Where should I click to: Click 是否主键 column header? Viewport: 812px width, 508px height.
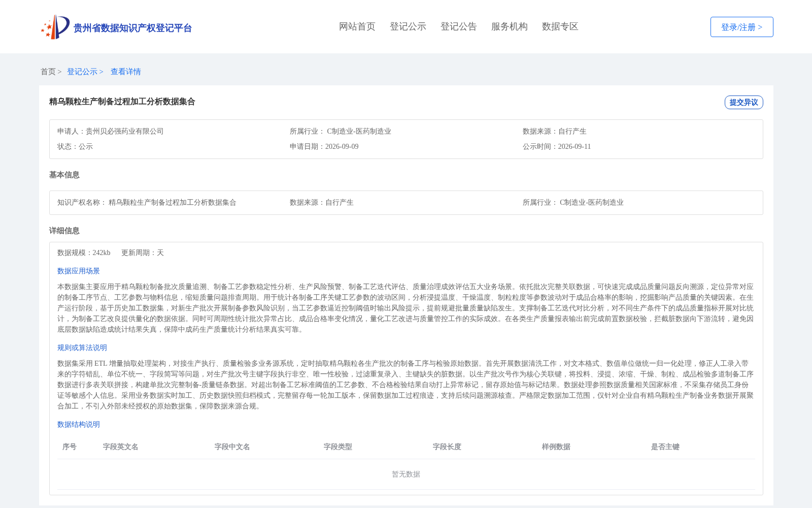pos(665,447)
